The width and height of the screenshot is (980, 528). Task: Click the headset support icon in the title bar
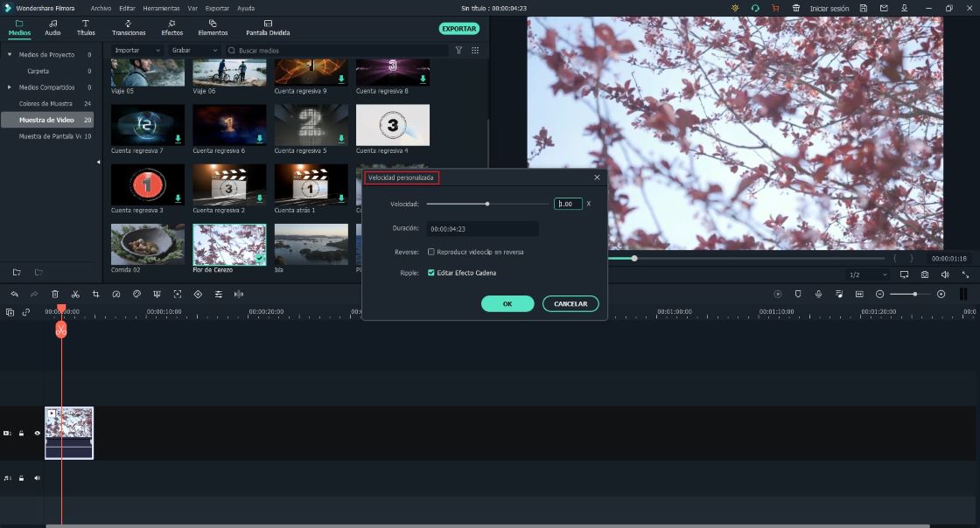click(755, 8)
